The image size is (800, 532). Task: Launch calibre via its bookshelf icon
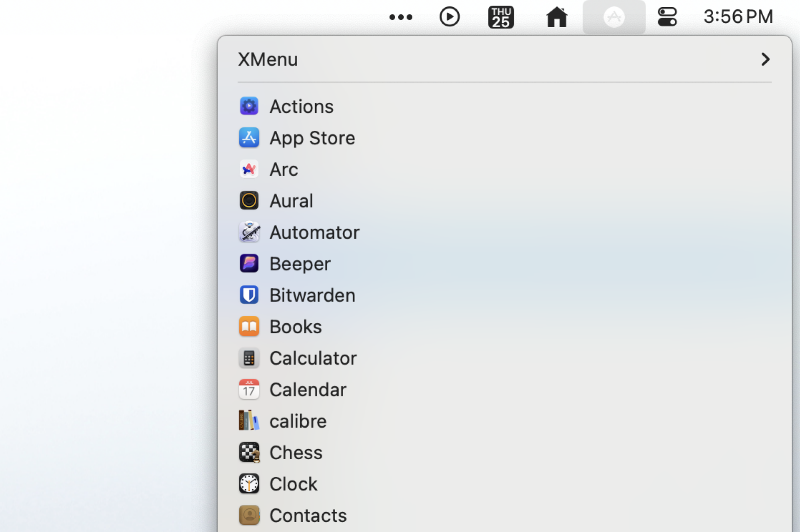(249, 421)
